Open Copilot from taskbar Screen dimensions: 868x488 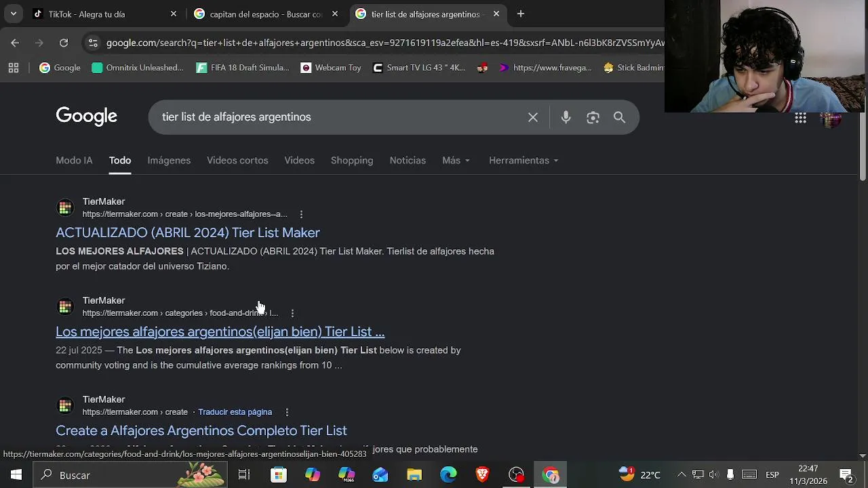pyautogui.click(x=313, y=475)
